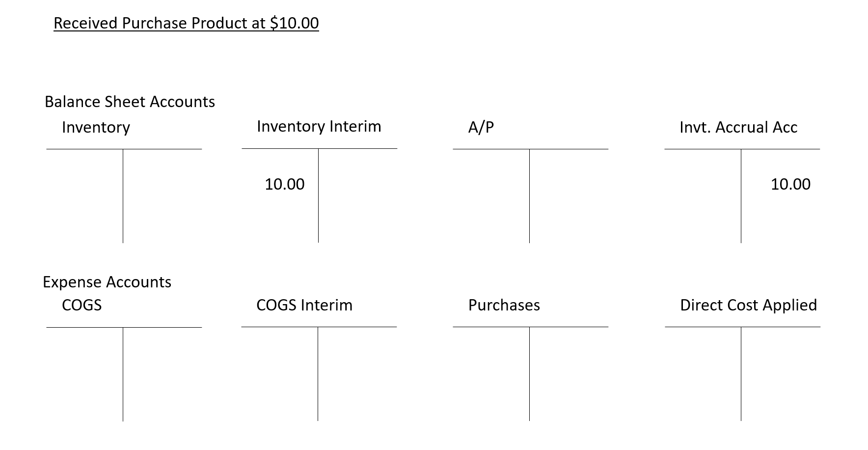Viewport: 868px width, 450px height.
Task: Click the 'Received Purchase Product at $10.00' heading
Action: tap(186, 23)
